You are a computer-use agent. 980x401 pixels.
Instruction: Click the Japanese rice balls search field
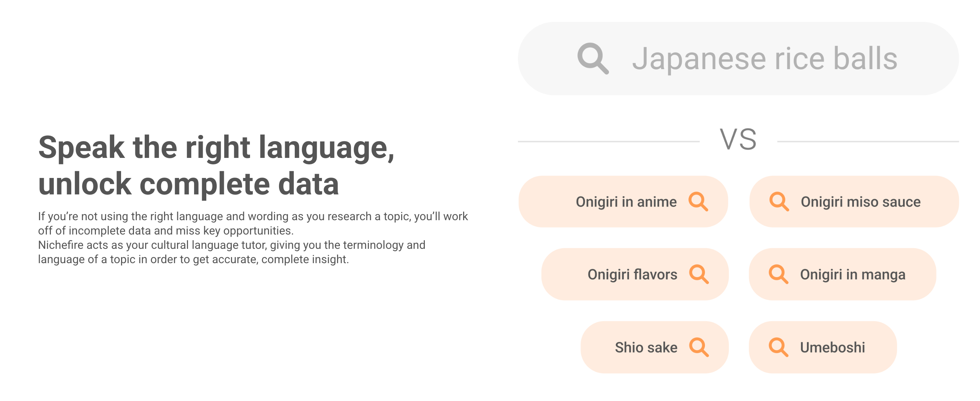click(x=738, y=58)
